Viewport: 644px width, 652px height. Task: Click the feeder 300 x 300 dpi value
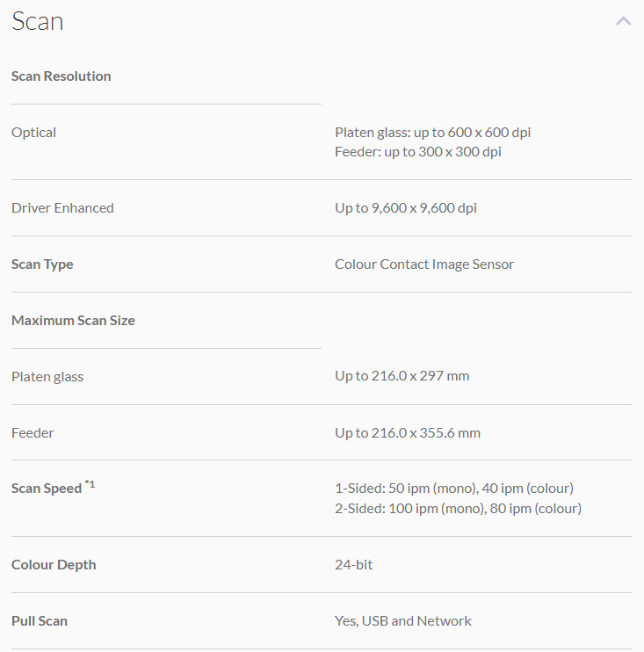pyautogui.click(x=417, y=152)
